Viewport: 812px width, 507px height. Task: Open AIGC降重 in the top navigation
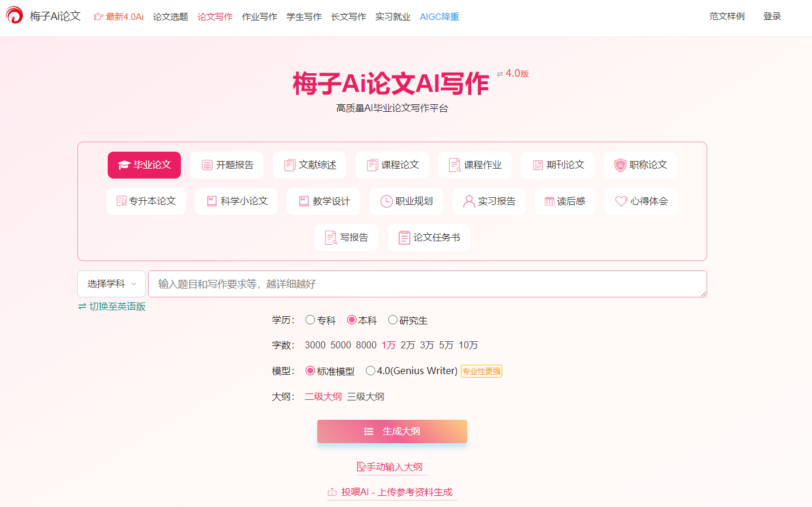tap(440, 16)
